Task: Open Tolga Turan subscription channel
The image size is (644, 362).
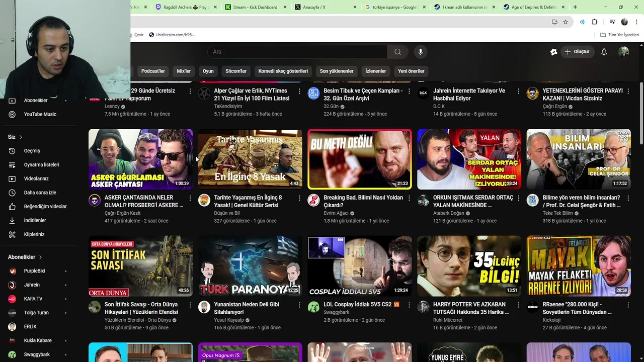Action: [38, 313]
